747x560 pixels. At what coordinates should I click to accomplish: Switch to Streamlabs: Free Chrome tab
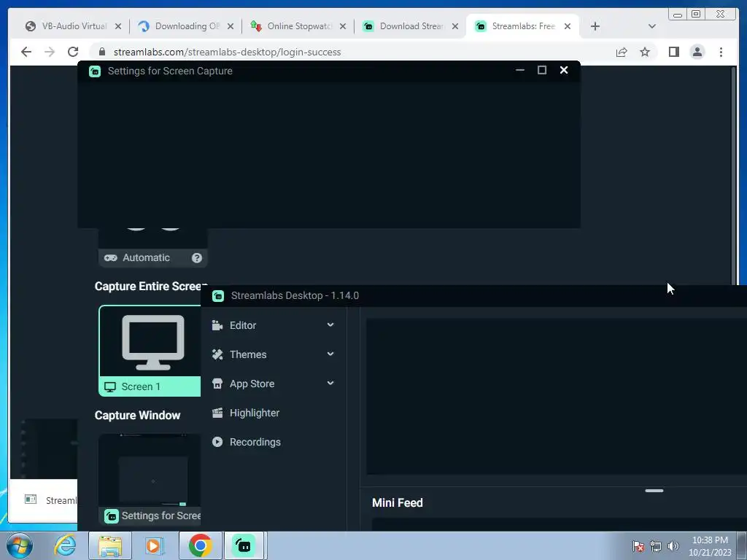[x=522, y=26]
